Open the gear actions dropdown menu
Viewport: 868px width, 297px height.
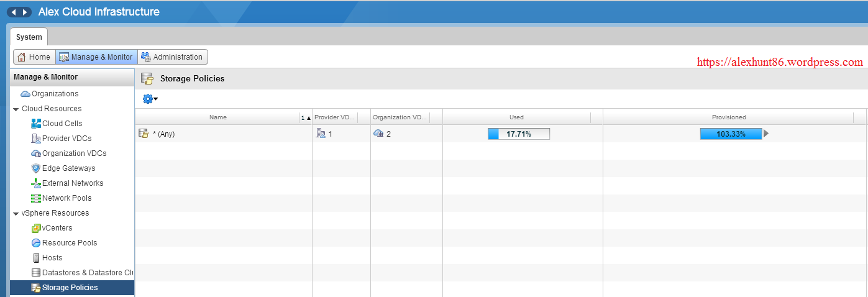150,99
